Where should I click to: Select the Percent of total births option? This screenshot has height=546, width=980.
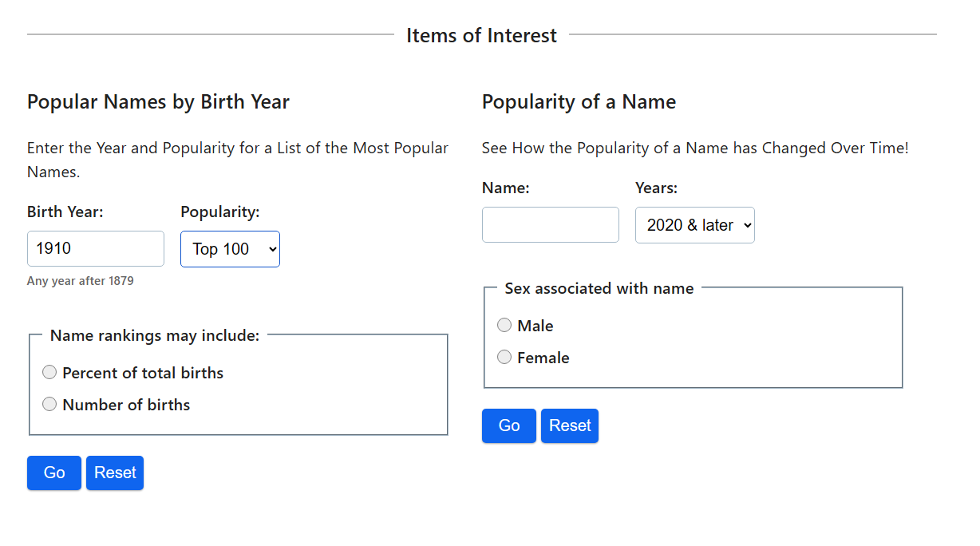49,373
